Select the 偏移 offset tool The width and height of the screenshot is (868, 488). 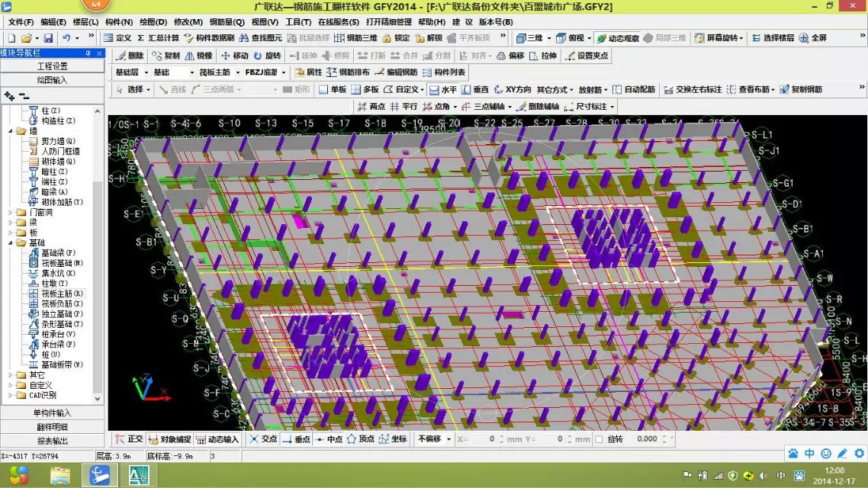coord(510,56)
